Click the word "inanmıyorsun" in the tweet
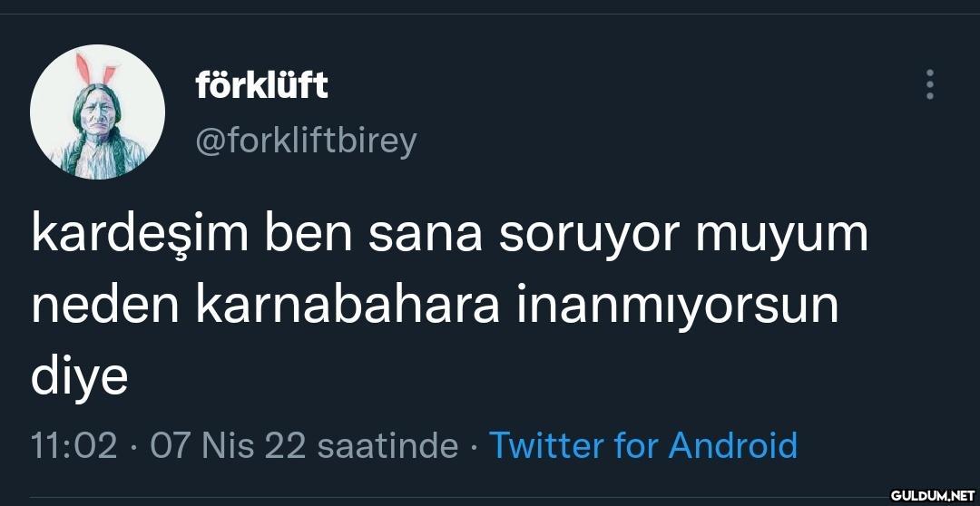 pyautogui.click(x=678, y=306)
